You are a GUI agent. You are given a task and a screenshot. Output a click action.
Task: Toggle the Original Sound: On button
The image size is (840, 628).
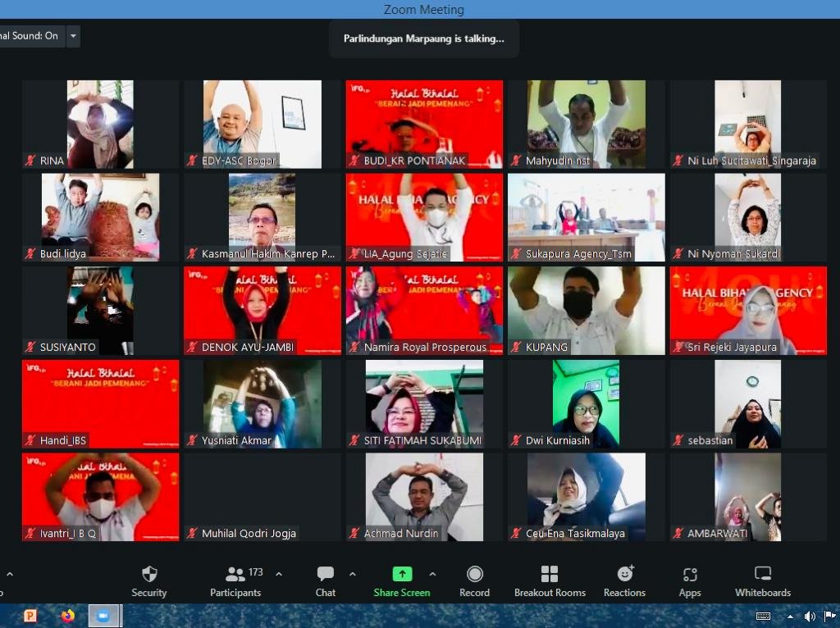coord(30,36)
